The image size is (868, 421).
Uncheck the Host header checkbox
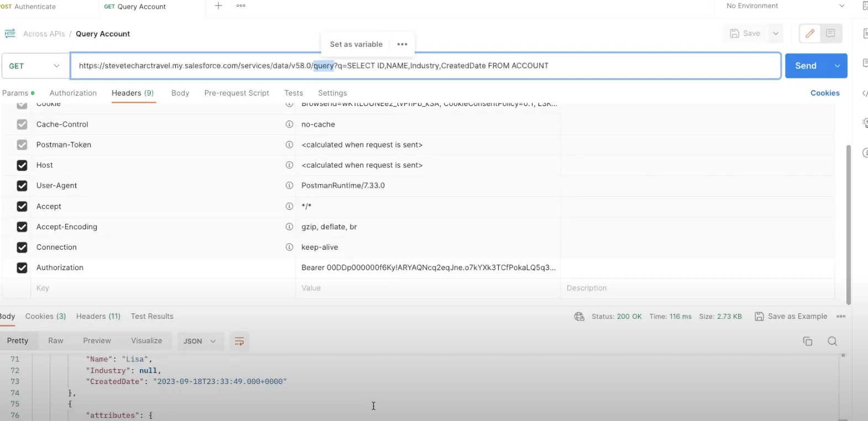click(x=22, y=165)
